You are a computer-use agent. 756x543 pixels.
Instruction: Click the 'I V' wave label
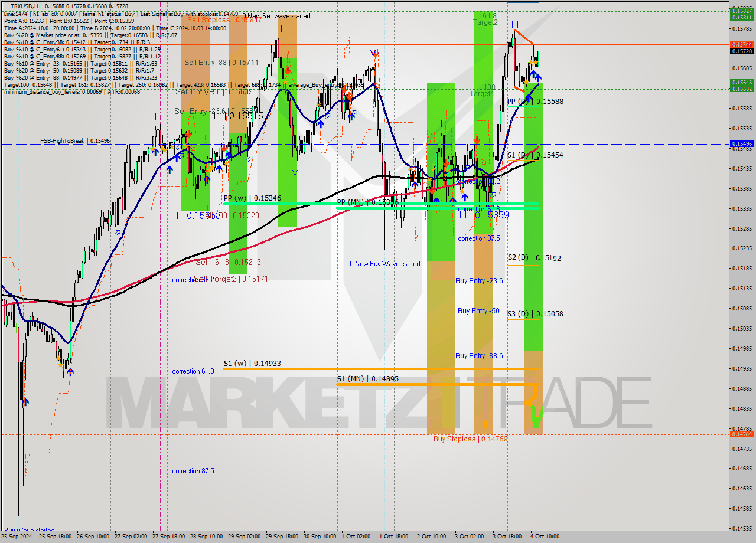point(292,172)
